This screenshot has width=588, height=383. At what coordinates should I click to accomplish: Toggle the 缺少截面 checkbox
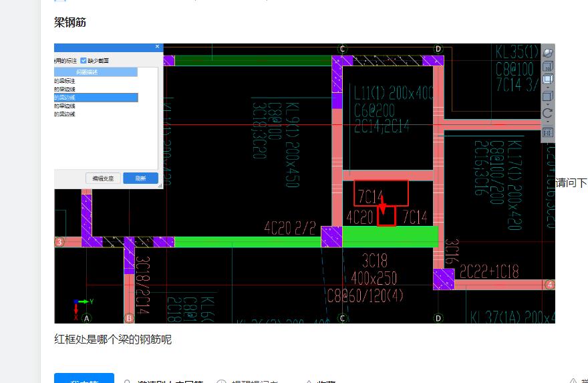[84, 60]
